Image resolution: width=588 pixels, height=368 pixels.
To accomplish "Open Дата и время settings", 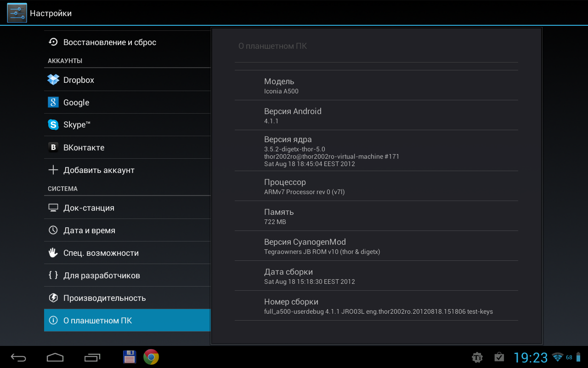I will click(127, 230).
